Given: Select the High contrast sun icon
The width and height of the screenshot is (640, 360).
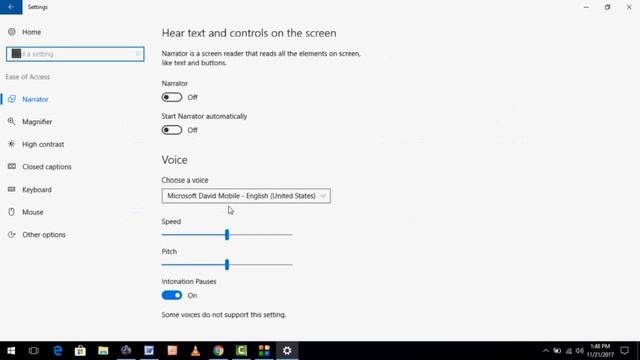Looking at the screenshot, I should (x=11, y=144).
